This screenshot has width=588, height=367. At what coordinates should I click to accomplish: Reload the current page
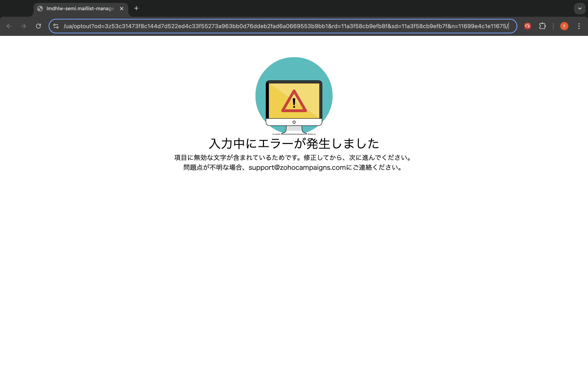(38, 26)
